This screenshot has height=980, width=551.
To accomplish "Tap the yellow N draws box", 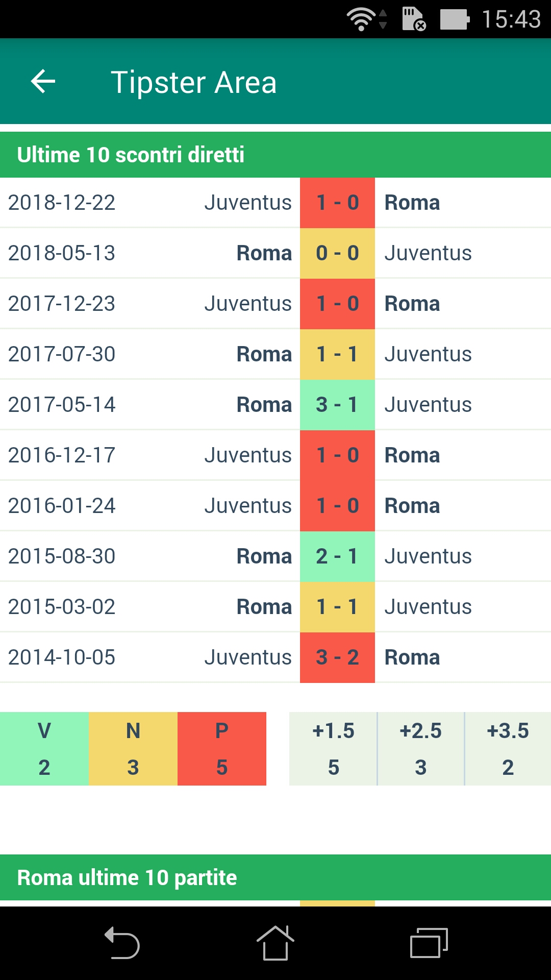I will 133,749.
